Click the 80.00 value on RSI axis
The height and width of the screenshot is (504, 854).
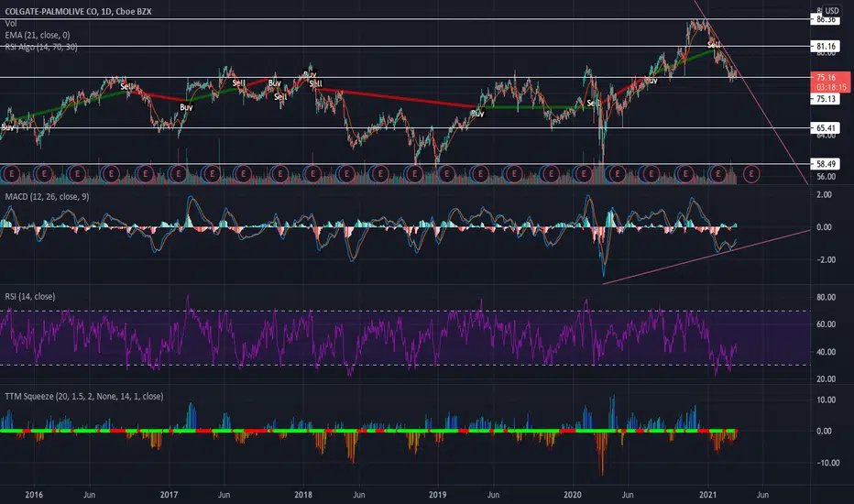pyautogui.click(x=826, y=298)
